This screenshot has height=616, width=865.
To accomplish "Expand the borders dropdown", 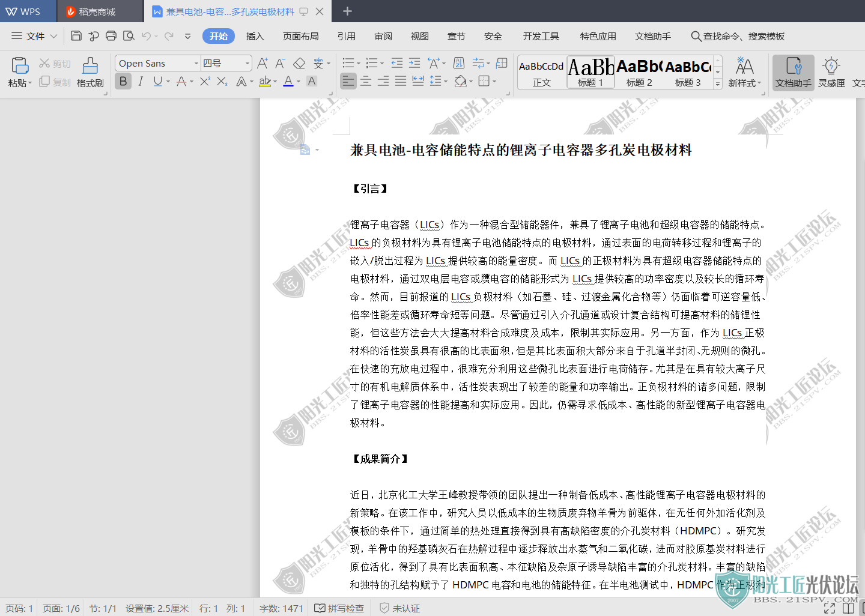I will click(494, 82).
